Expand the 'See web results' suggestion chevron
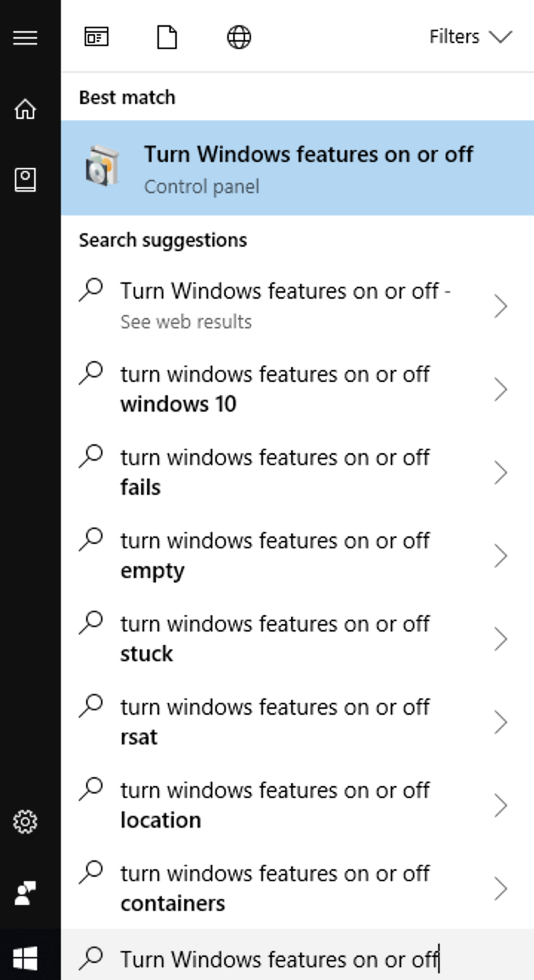Screen dimensions: 534x980 (501, 305)
